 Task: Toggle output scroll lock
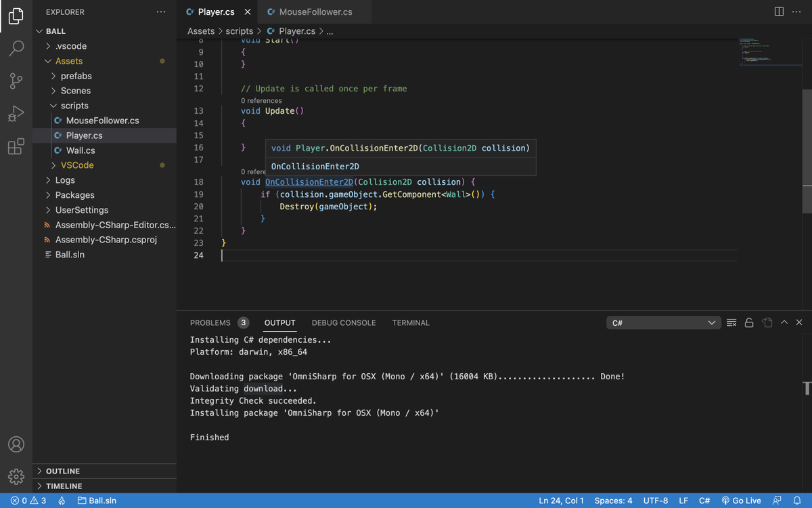(749, 323)
